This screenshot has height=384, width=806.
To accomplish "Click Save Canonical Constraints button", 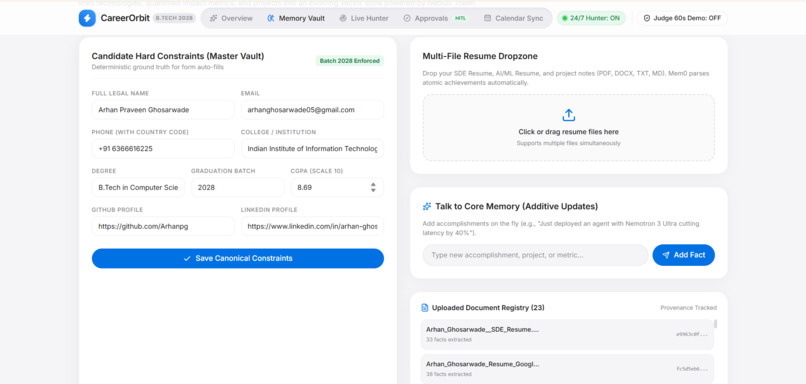I will 237,258.
